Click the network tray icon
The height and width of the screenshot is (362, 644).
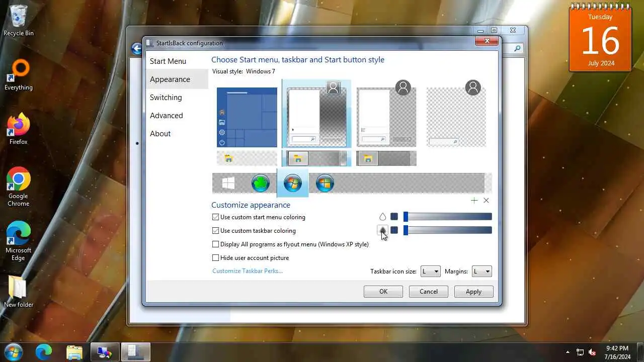coord(580,352)
